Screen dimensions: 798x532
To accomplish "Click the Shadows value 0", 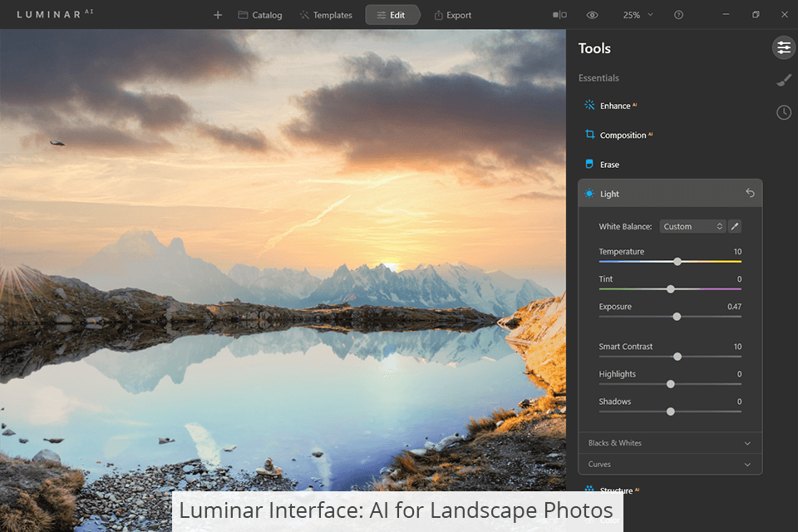I will [x=740, y=401].
